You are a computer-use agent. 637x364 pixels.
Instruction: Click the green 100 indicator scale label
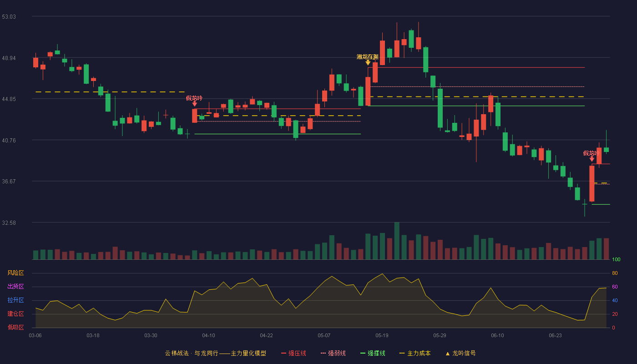(616, 260)
